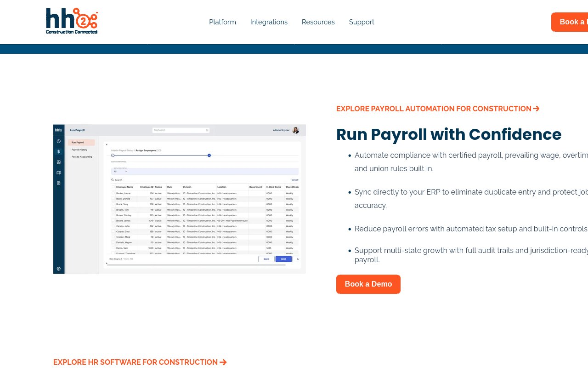The height and width of the screenshot is (368, 588).
Task: Check the Cooper, Gary checkbox
Action: pos(113,232)
